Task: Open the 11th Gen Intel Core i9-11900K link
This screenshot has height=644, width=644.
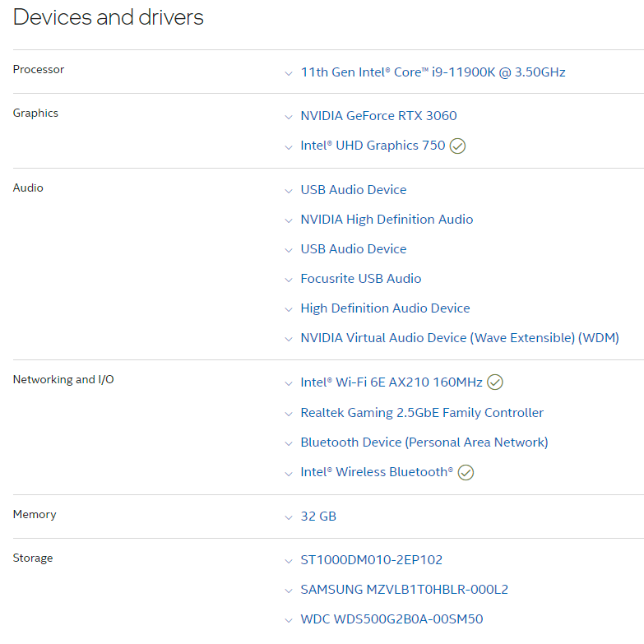Action: (x=433, y=72)
